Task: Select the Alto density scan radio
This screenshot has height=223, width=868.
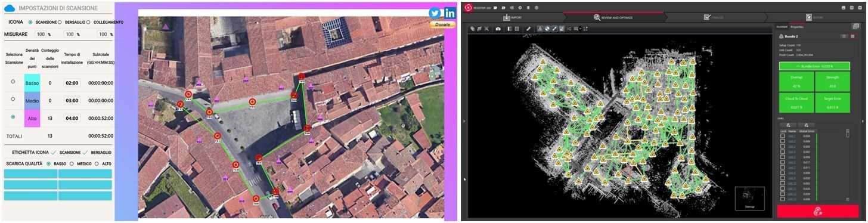Action: tap(13, 117)
